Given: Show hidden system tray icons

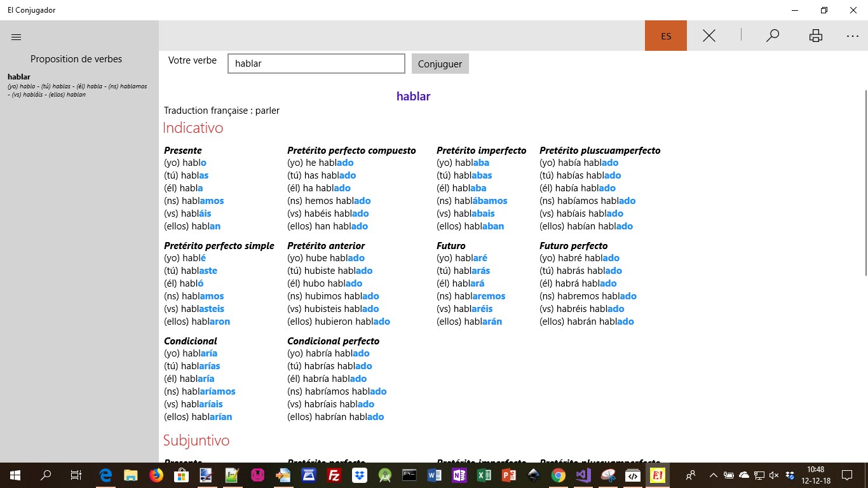Looking at the screenshot, I should coord(713,475).
